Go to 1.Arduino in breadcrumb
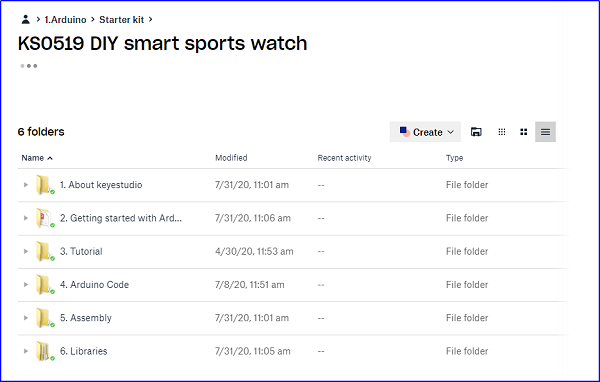Image resolution: width=600 pixels, height=382 pixels. pos(65,20)
